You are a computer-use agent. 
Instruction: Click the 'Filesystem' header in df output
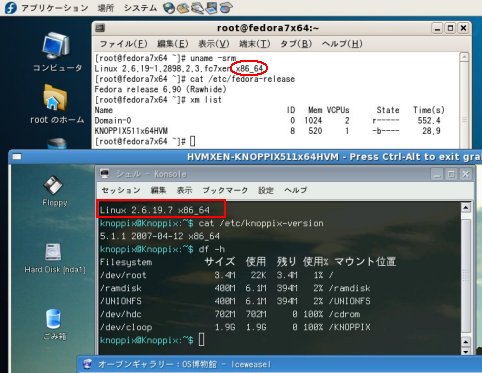pyautogui.click(x=126, y=262)
